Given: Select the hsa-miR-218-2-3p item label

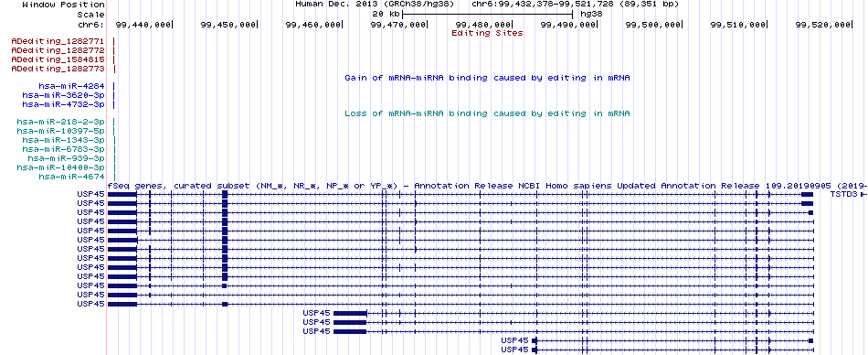Looking at the screenshot, I should click(61, 122).
